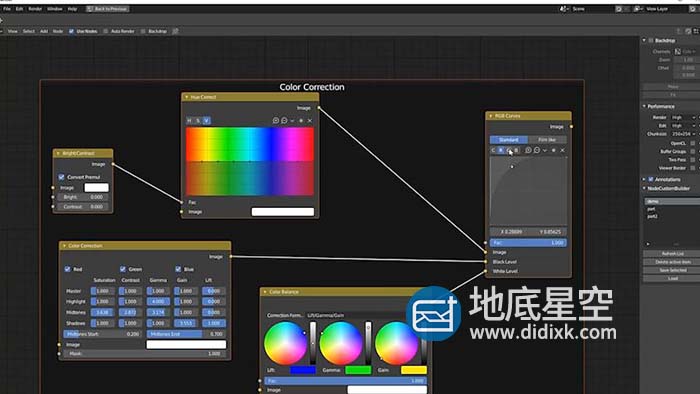Collapse the Hue Correct node
700x394 pixels.
187,97
